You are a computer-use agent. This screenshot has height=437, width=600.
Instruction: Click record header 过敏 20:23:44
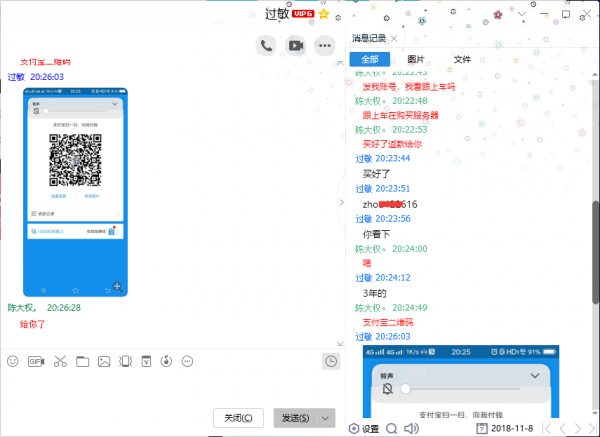click(x=383, y=158)
